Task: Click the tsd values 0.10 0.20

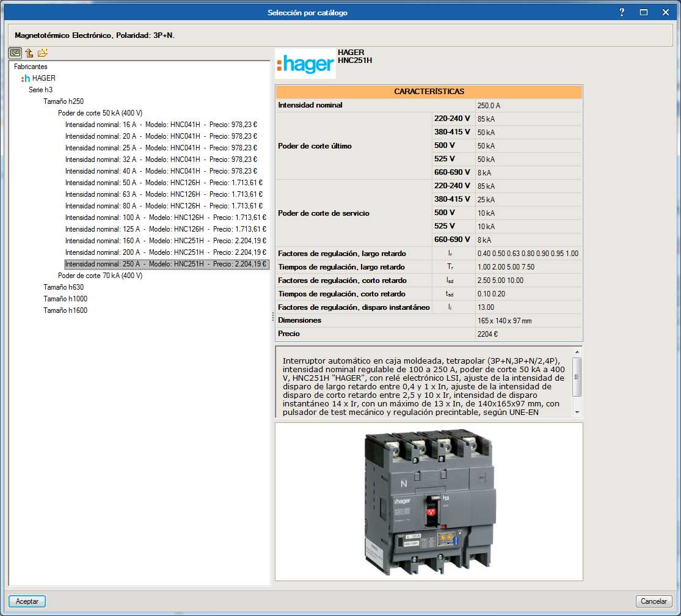Action: pos(491,294)
